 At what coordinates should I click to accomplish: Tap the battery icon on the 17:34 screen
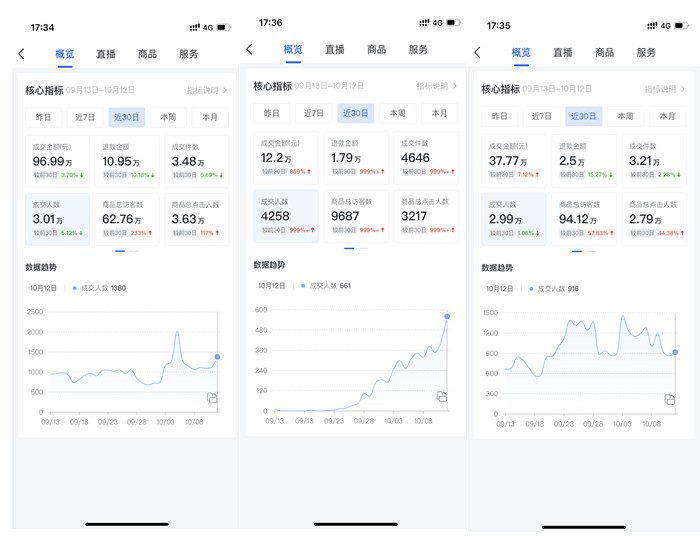pyautogui.click(x=224, y=28)
